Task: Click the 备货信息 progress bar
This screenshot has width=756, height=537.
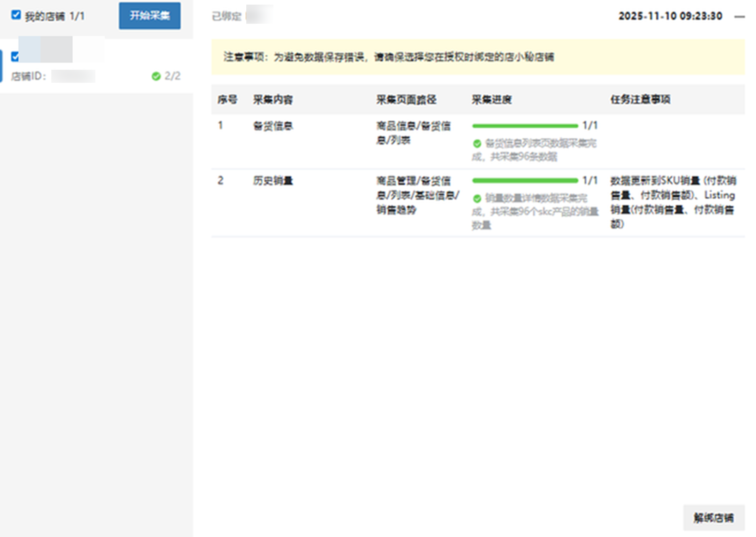Action: point(525,126)
